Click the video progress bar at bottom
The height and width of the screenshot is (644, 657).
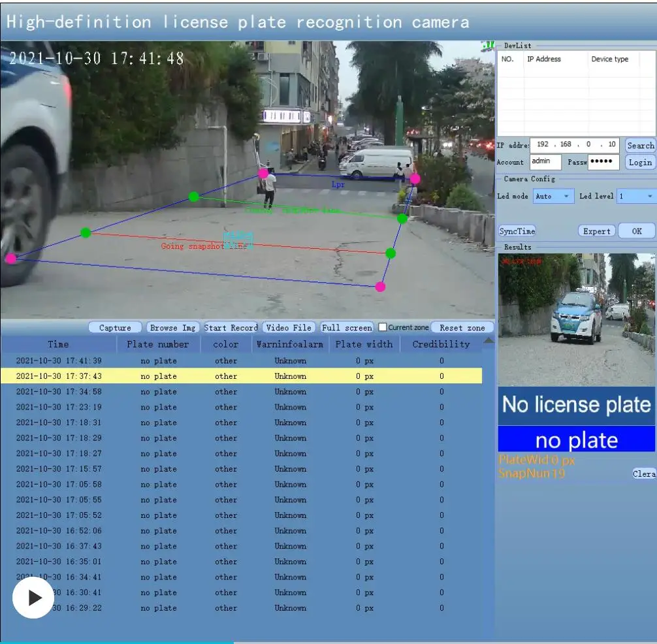point(328,642)
